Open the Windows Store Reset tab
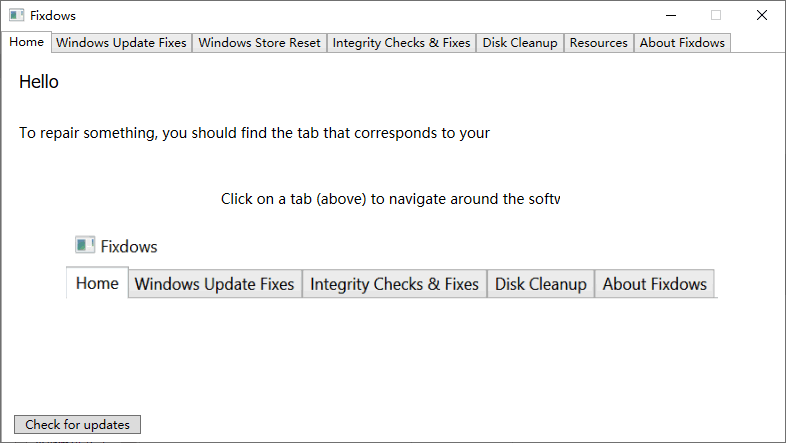The height and width of the screenshot is (443, 786). pyautogui.click(x=259, y=43)
